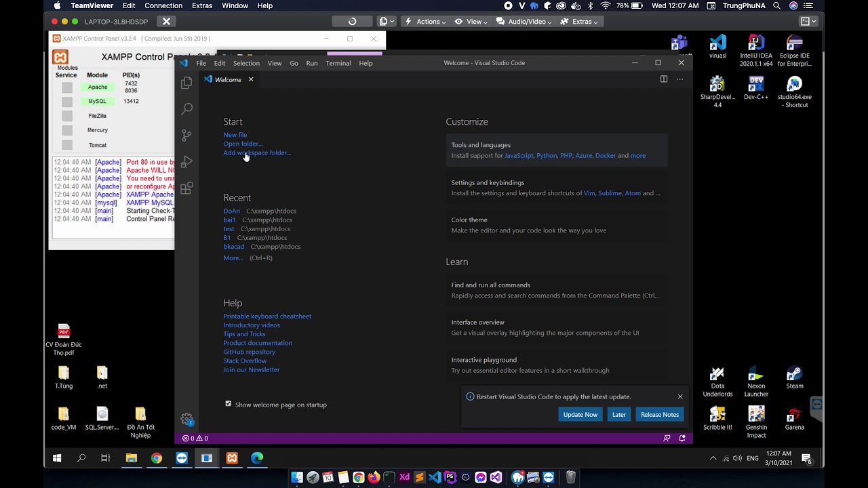The width and height of the screenshot is (868, 488).
Task: Toggle Show welcome page on startup checkbox
Action: point(229,404)
